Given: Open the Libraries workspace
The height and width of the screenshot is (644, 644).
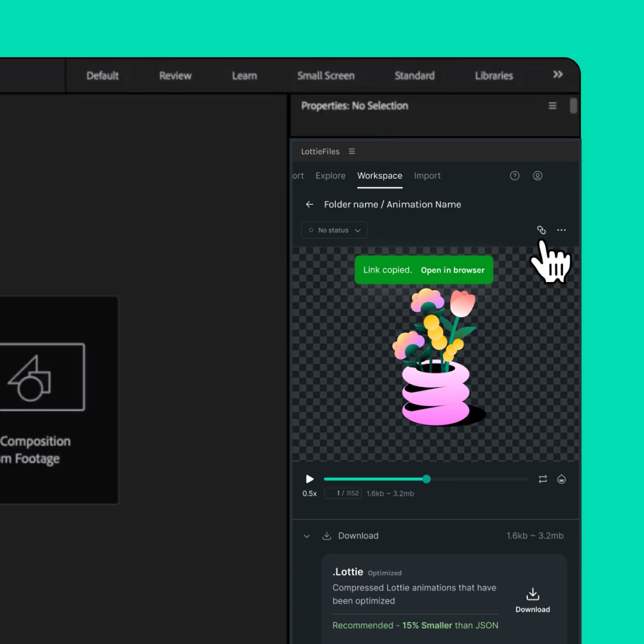Looking at the screenshot, I should [494, 76].
